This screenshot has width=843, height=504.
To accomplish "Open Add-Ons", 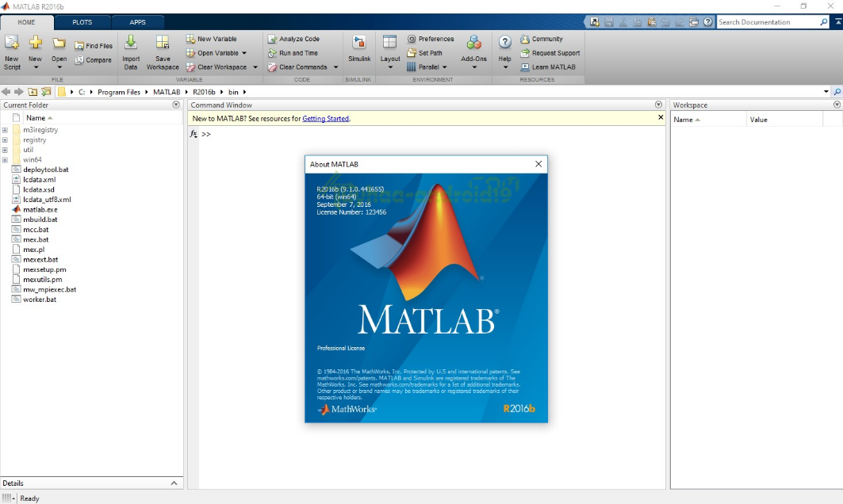I will pos(473,52).
